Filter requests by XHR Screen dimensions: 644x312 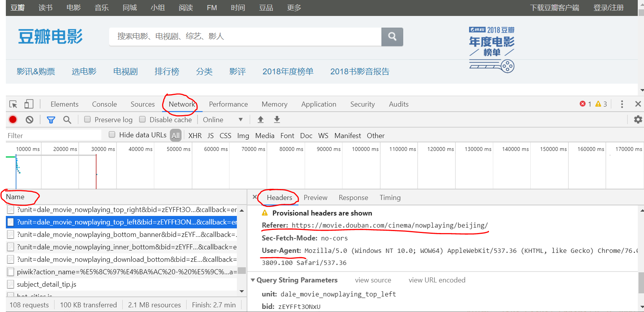tap(195, 136)
